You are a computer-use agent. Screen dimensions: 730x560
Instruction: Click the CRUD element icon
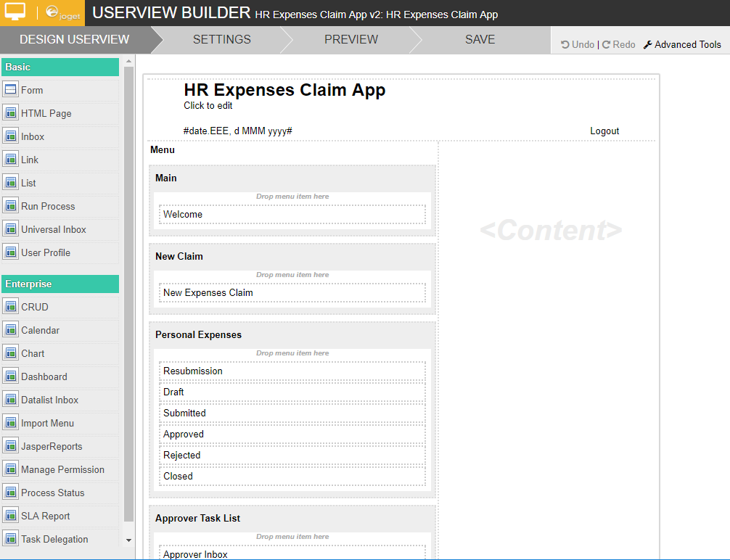[10, 307]
